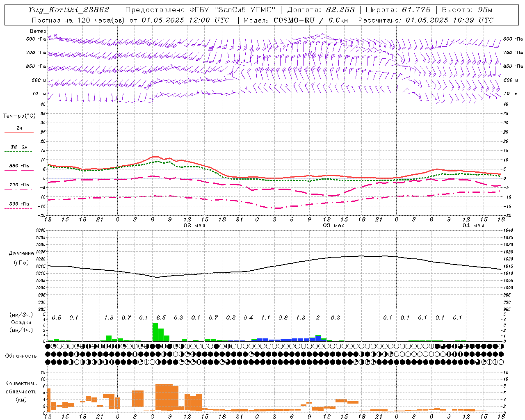Select the elevation text Высота: 95м
This screenshot has height=420, width=525.
tap(467, 10)
